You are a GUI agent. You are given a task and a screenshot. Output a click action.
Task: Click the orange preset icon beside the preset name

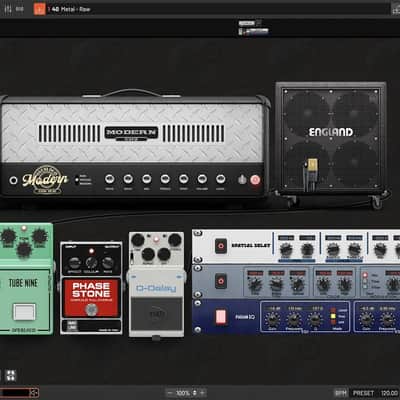coord(39,9)
